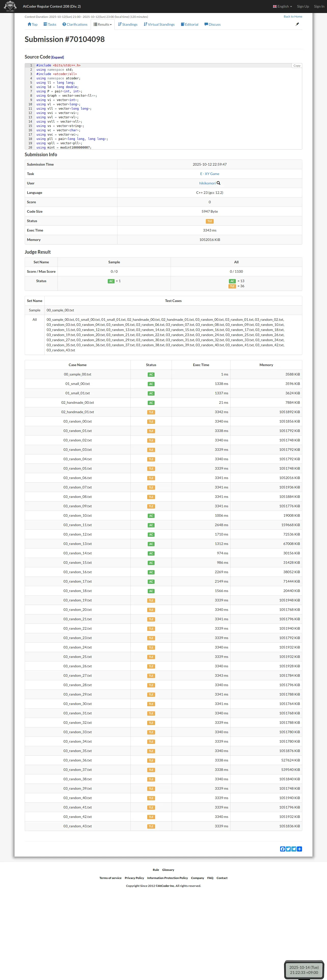Click AC badge for 01_small_01.txt
Image resolution: width=327 pixels, height=980 pixels.
[151, 393]
